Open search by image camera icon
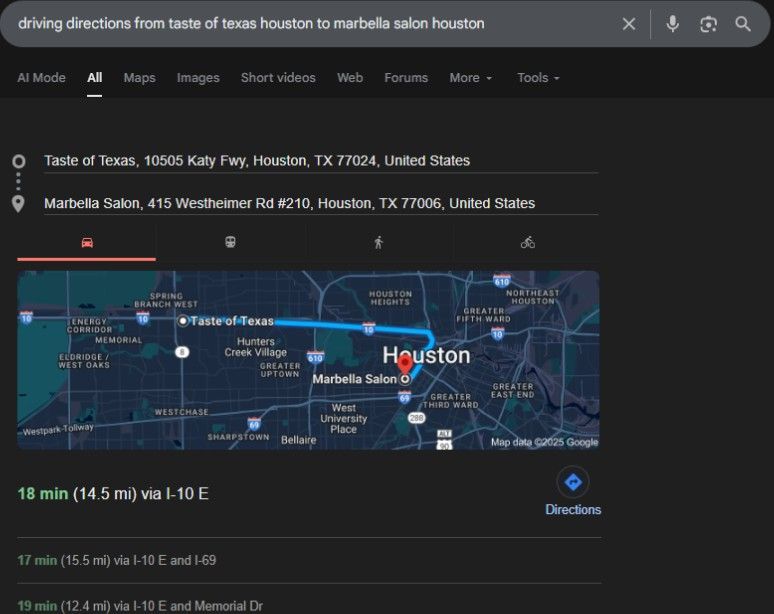This screenshot has width=774, height=614. 708,24
